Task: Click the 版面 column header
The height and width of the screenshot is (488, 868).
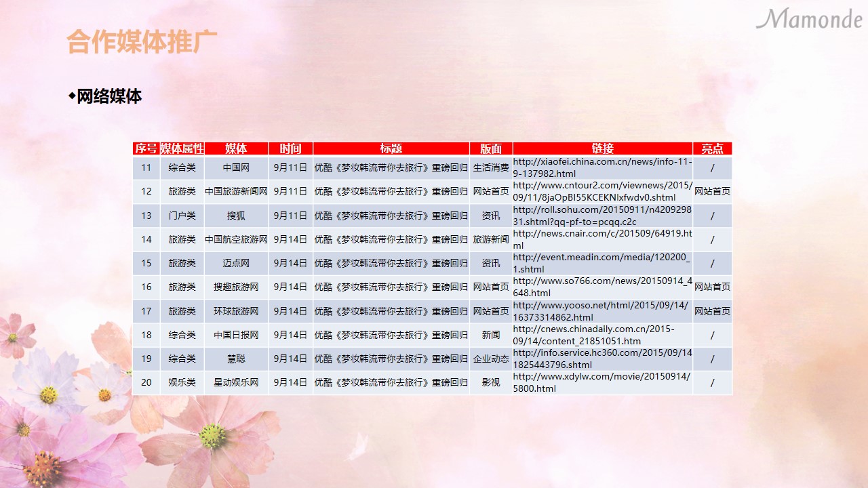Action: point(491,148)
